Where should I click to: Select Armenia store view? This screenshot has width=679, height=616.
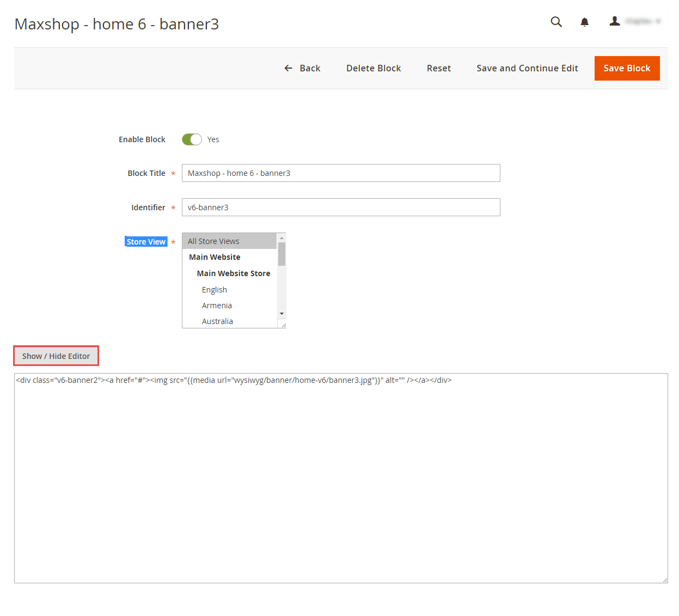pos(229,306)
